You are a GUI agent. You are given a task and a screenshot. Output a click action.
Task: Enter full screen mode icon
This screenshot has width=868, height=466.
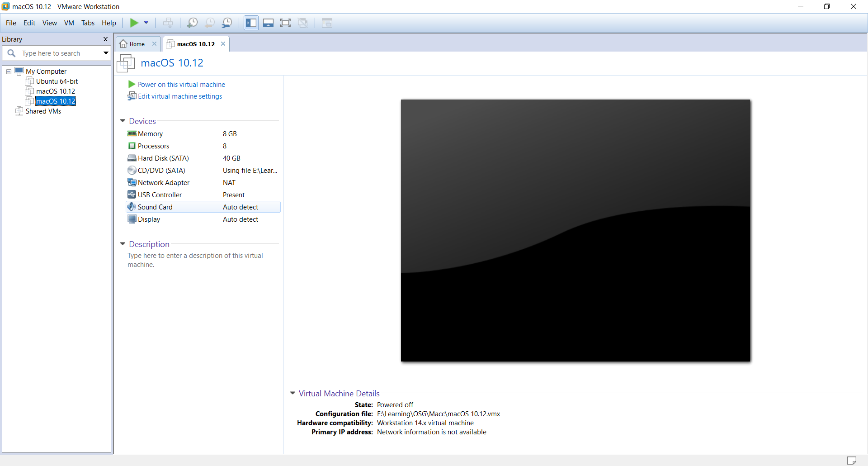285,23
